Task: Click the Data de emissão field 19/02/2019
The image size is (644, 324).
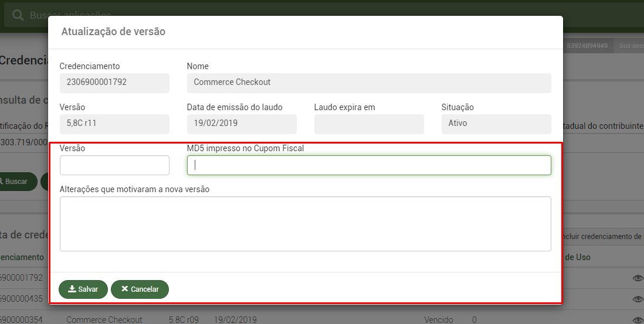Action: tap(242, 124)
